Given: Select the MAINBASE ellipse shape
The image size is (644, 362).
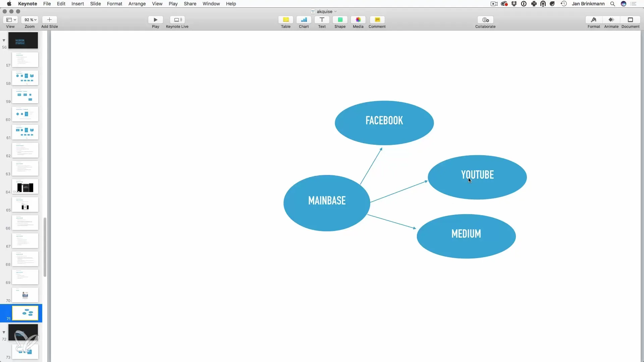Looking at the screenshot, I should pos(327,203).
